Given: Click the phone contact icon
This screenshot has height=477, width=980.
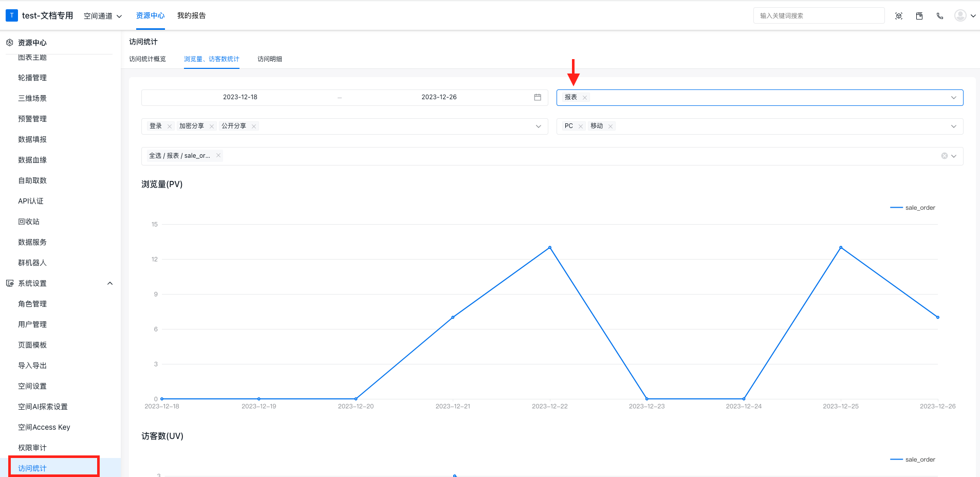Looking at the screenshot, I should coord(940,16).
